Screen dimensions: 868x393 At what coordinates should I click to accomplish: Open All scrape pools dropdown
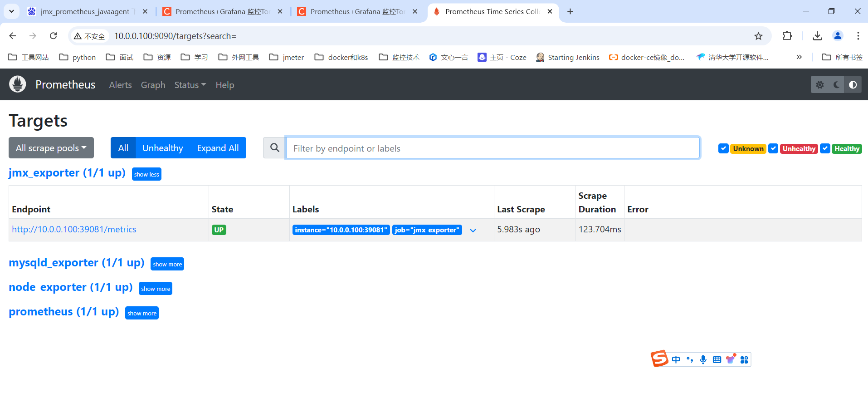(x=51, y=148)
